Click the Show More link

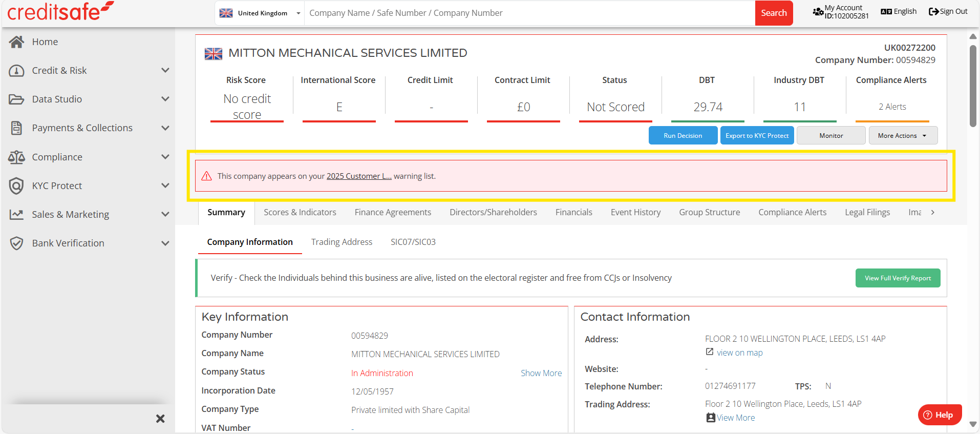coord(541,373)
